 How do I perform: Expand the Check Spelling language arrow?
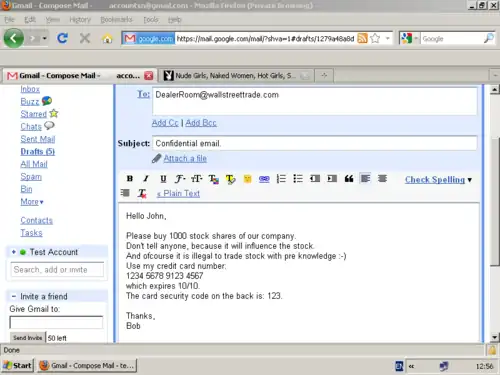coord(470,180)
